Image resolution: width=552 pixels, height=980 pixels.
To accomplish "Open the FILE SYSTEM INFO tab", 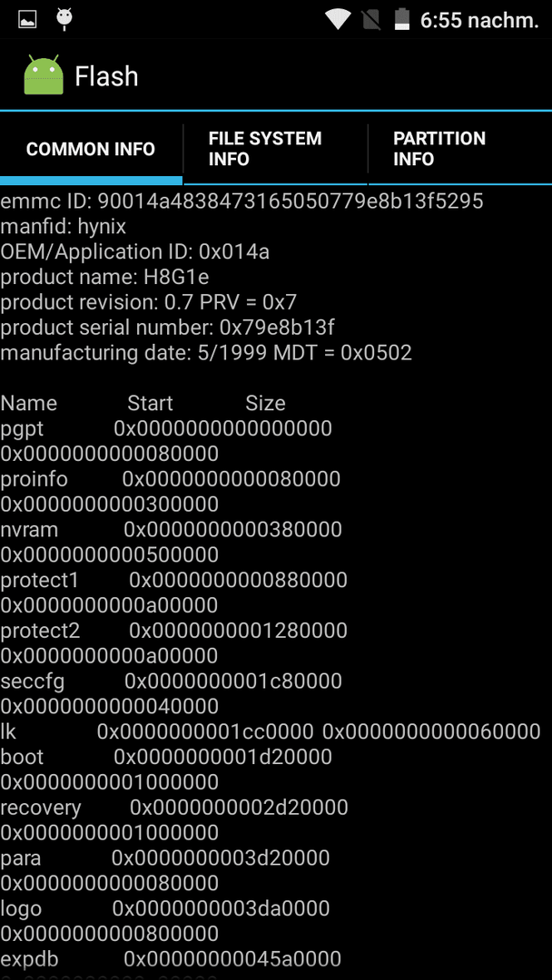I will [276, 149].
